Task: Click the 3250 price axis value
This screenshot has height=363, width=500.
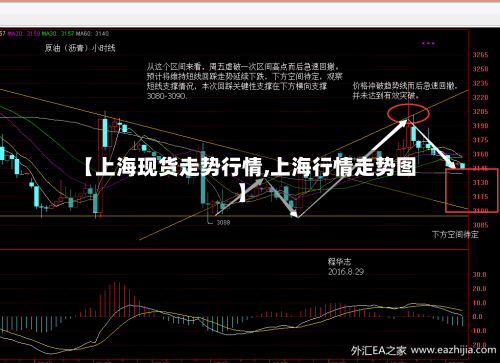Action: click(x=480, y=69)
